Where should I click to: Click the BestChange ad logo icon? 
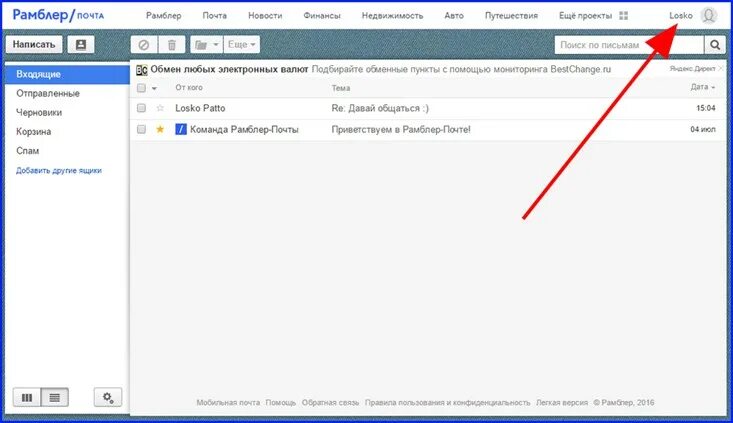142,70
